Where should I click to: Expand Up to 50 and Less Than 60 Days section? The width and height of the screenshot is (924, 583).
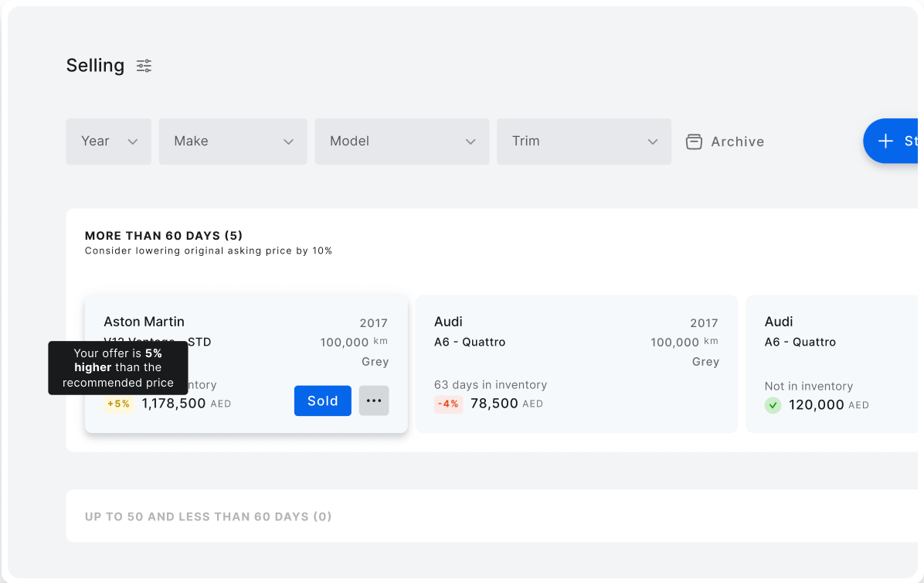tap(209, 516)
